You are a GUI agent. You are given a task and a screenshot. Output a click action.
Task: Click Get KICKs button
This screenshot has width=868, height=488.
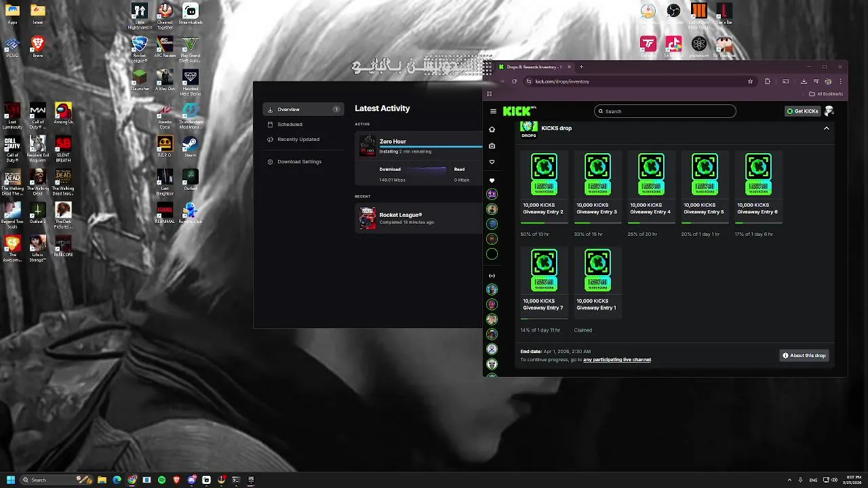tap(802, 111)
